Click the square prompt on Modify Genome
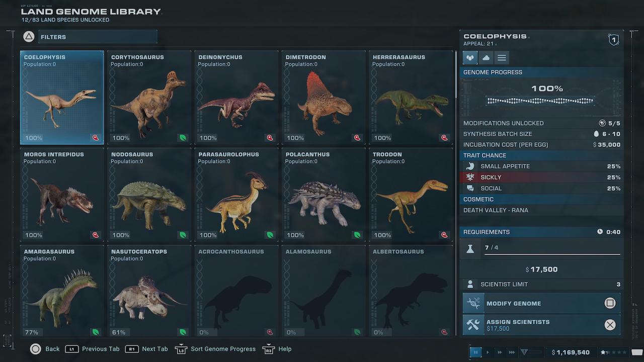Image resolution: width=644 pixels, height=362 pixels. pos(610,303)
